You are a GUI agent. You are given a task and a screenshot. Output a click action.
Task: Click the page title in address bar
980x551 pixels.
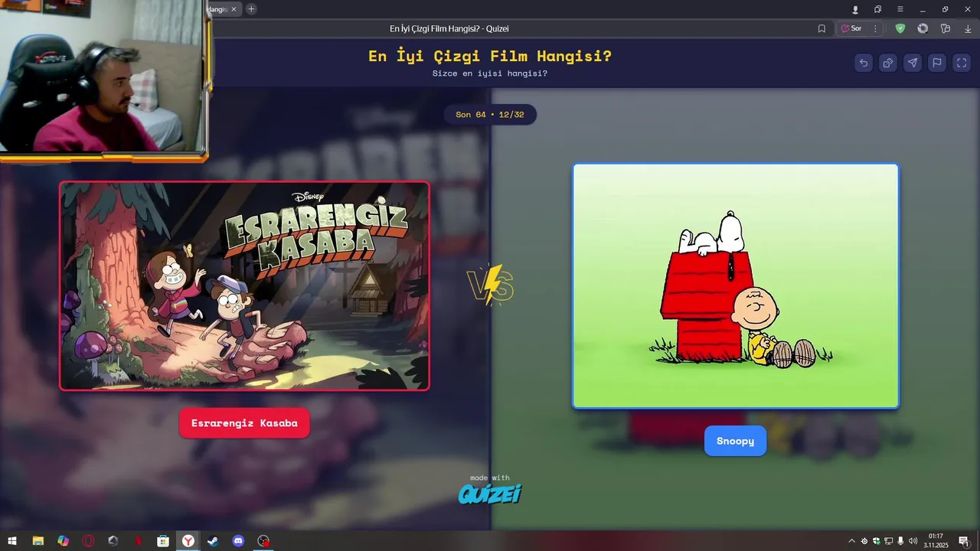coord(449,28)
